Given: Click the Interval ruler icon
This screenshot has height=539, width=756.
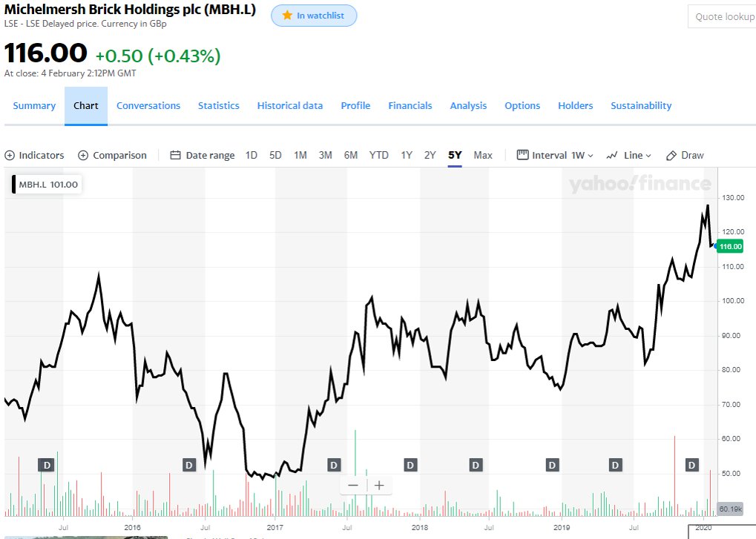Looking at the screenshot, I should click(522, 155).
